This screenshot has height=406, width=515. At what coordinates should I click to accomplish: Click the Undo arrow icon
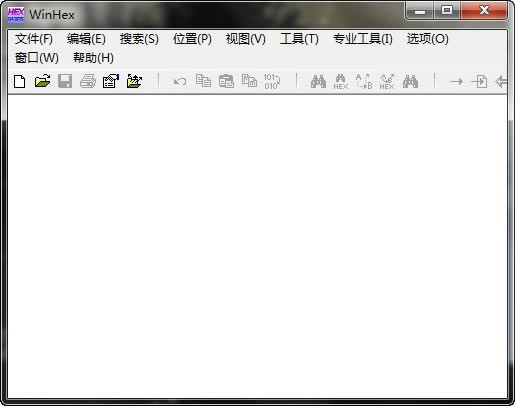pyautogui.click(x=180, y=81)
